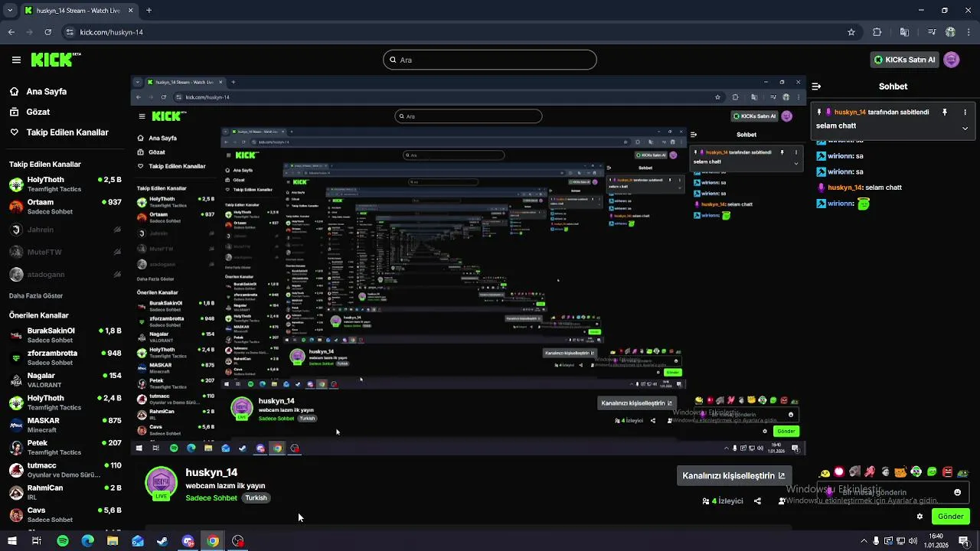Open the hamburger menu beside KICK logo
This screenshot has height=551, width=980.
tap(16, 60)
